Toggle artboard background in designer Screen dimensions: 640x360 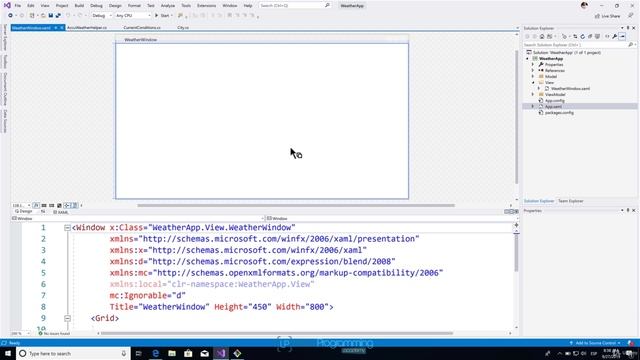pyautogui.click(x=59, y=205)
